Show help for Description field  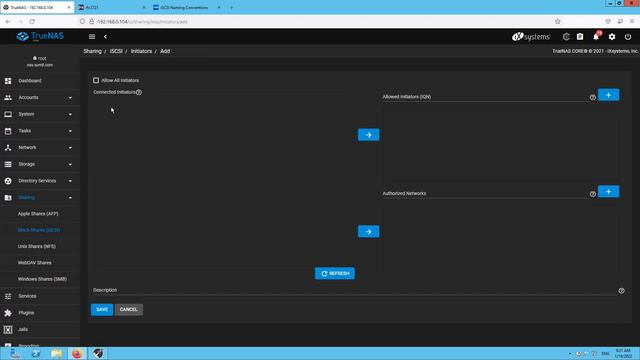(621, 291)
